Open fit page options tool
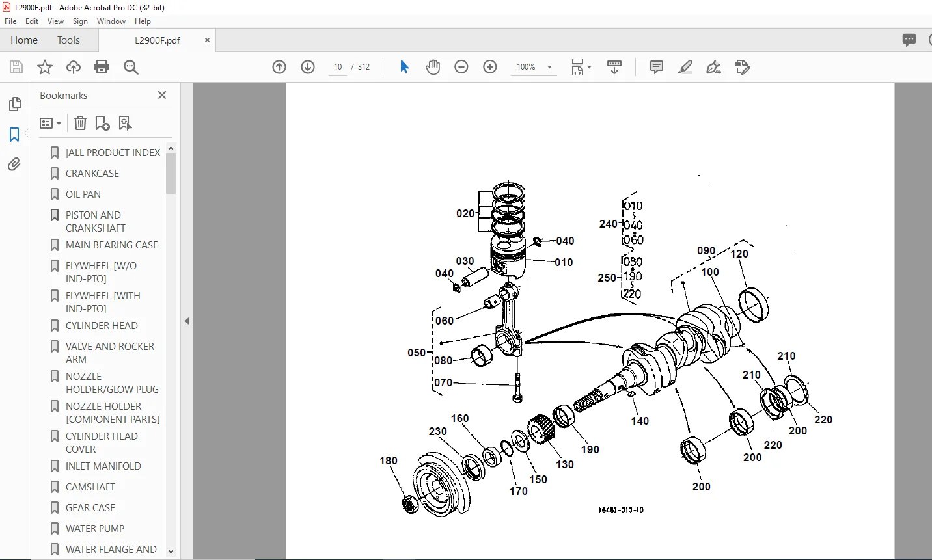 pos(581,67)
